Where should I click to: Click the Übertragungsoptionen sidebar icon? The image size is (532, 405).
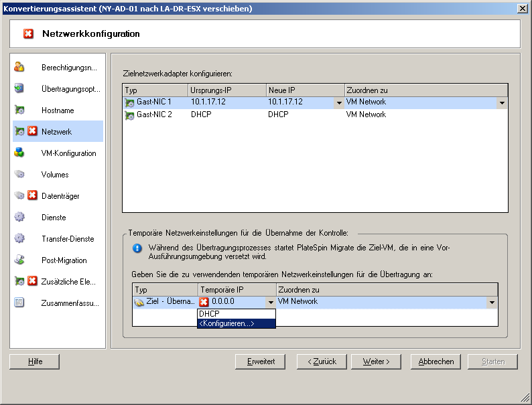point(19,88)
